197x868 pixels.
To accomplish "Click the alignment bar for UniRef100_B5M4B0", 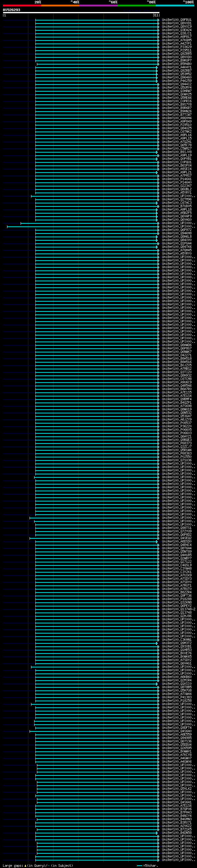I will [x=98, y=64].
